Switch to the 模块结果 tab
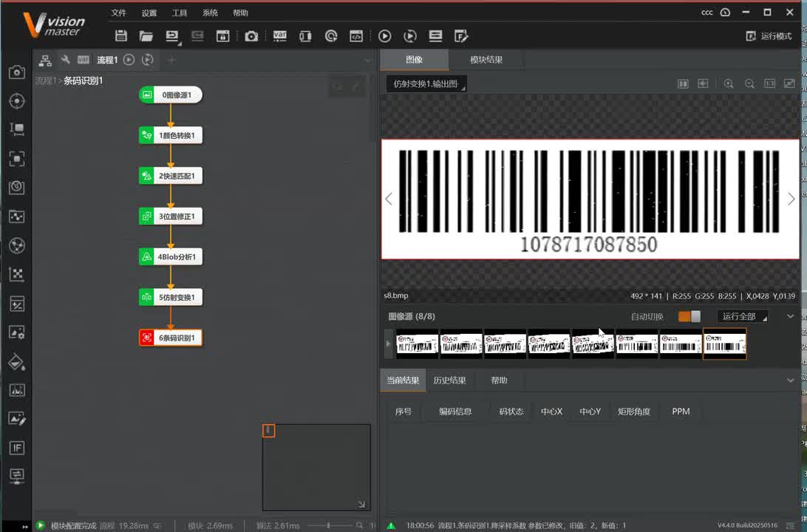 [486, 60]
